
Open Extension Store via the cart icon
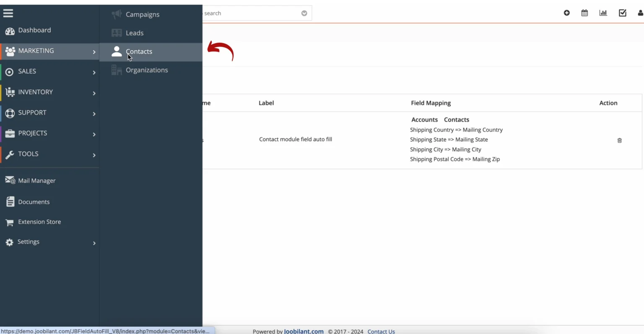pos(39,222)
